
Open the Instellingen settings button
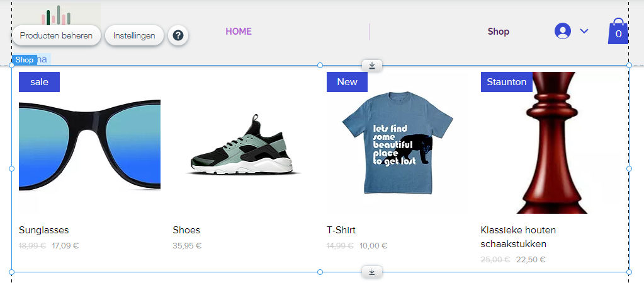134,36
